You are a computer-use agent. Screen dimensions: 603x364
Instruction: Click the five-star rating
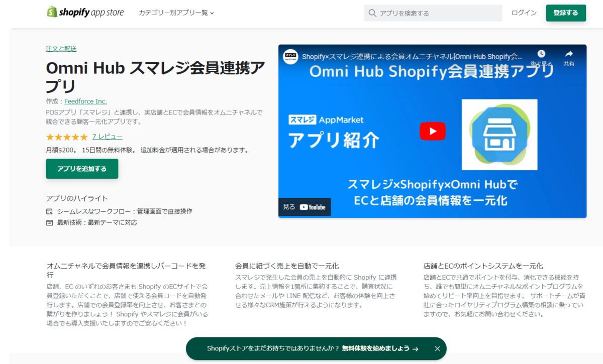[66, 137]
